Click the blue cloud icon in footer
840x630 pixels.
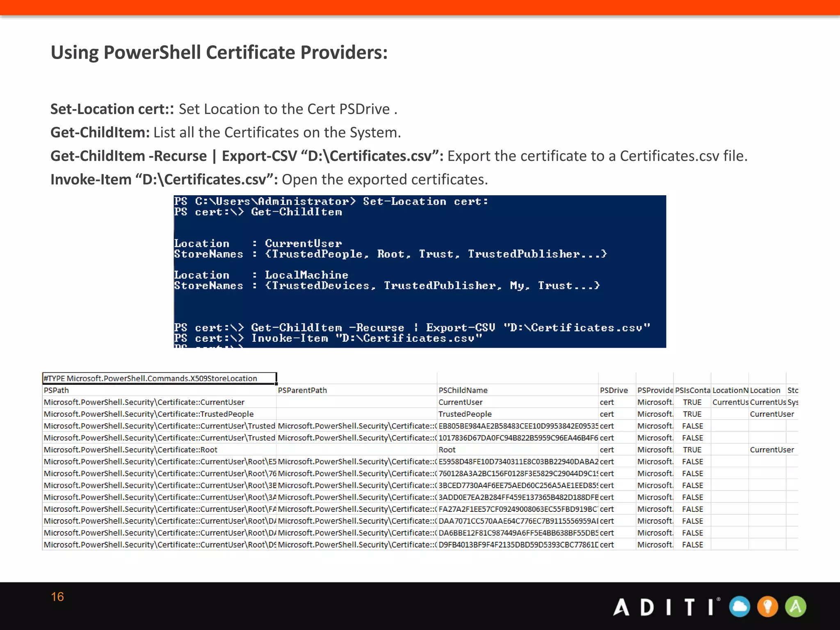pyautogui.click(x=740, y=607)
